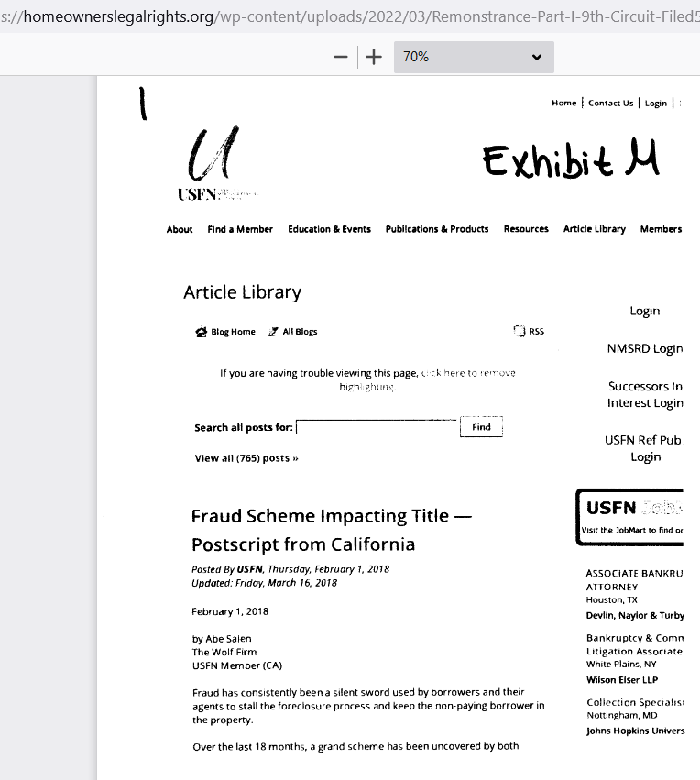Click 'The Wolf Firm' text
The image size is (700, 780).
pos(224,653)
